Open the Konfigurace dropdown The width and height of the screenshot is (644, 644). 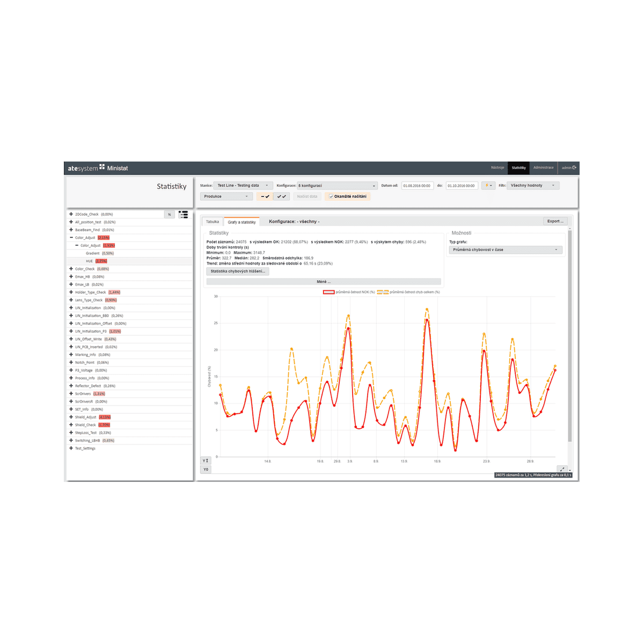point(338,186)
